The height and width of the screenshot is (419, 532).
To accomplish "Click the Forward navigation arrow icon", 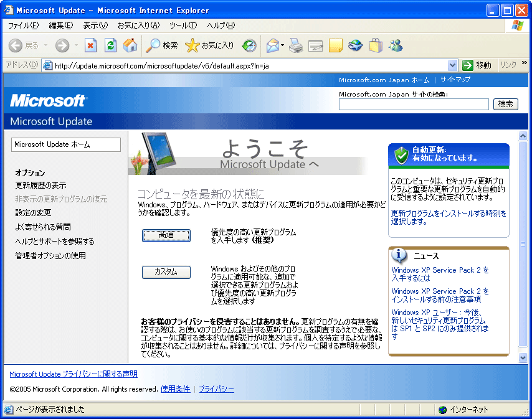I will (x=62, y=45).
